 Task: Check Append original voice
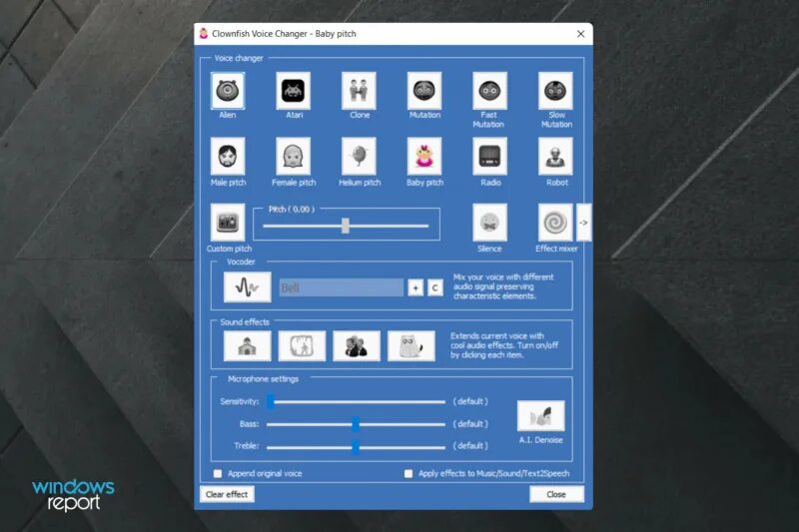218,474
